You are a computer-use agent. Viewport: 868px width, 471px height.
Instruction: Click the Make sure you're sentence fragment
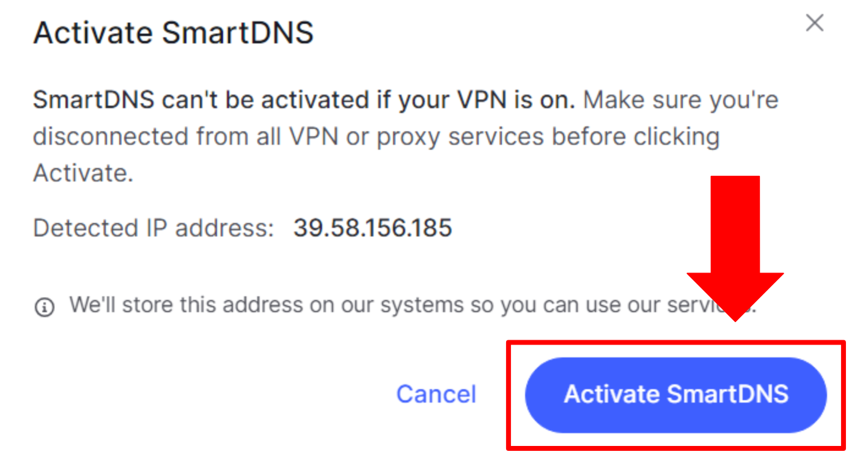[x=680, y=100]
